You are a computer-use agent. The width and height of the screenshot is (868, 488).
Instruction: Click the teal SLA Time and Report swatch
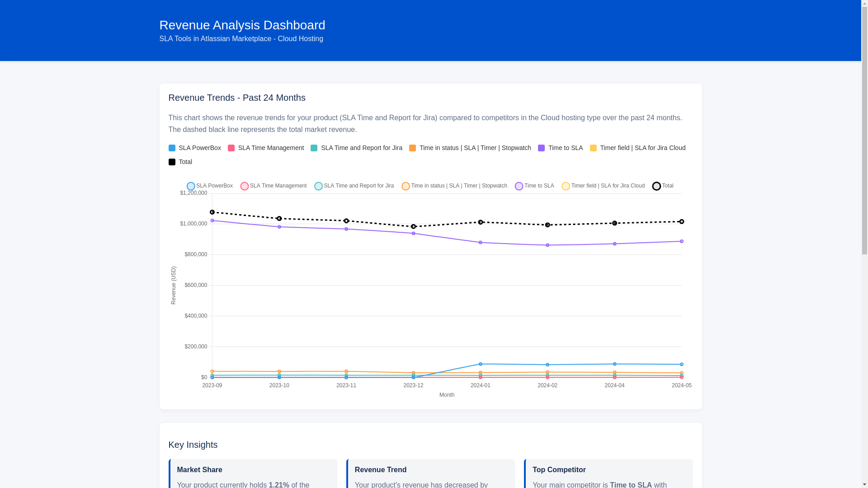(x=314, y=148)
